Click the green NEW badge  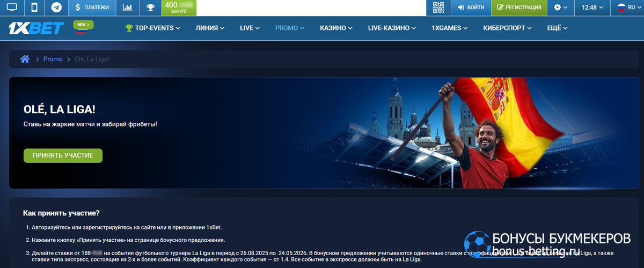coord(83,25)
